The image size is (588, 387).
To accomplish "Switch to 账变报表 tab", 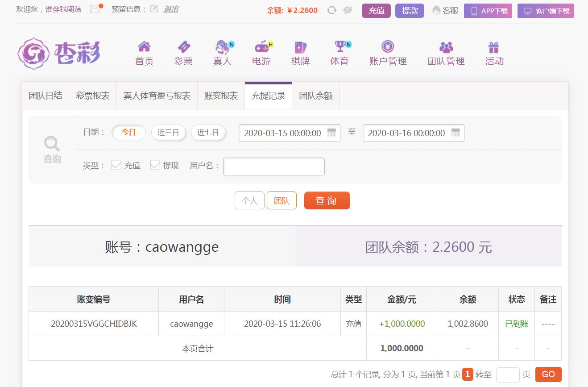I will point(221,96).
